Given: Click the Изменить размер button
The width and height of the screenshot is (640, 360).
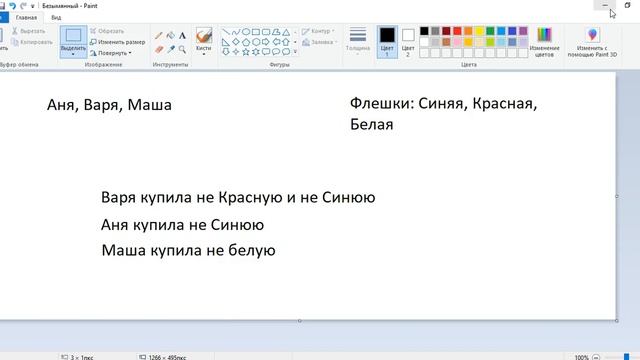Looking at the screenshot, I should (x=118, y=42).
